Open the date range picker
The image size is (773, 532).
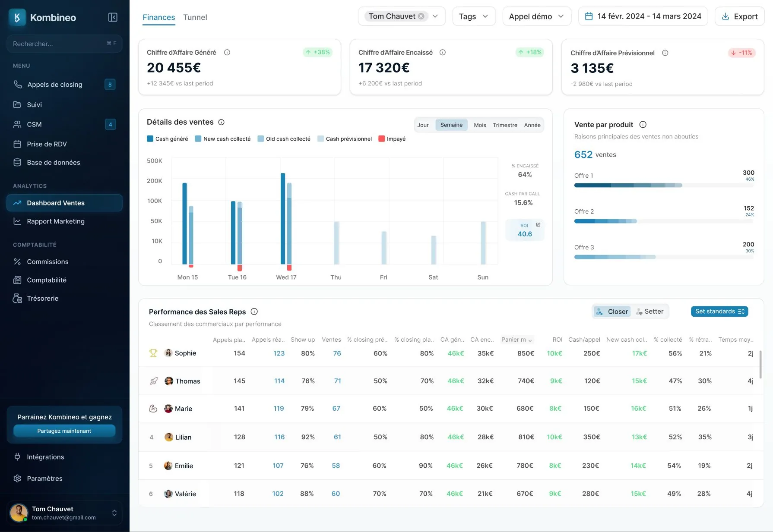[643, 16]
